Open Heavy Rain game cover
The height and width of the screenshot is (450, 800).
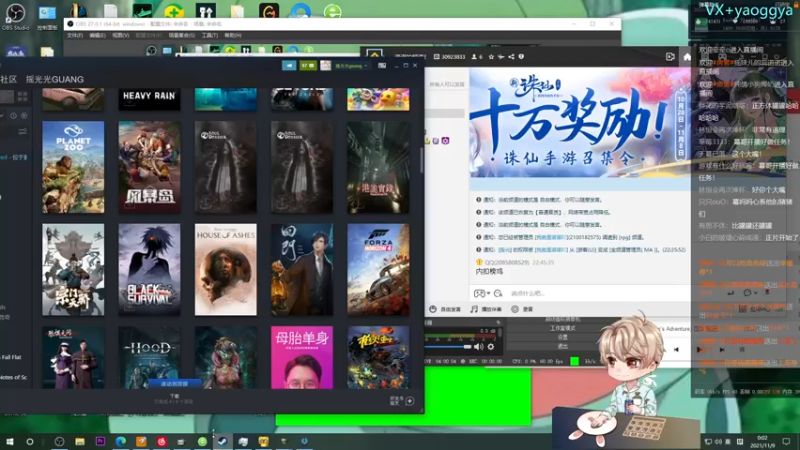click(x=149, y=99)
